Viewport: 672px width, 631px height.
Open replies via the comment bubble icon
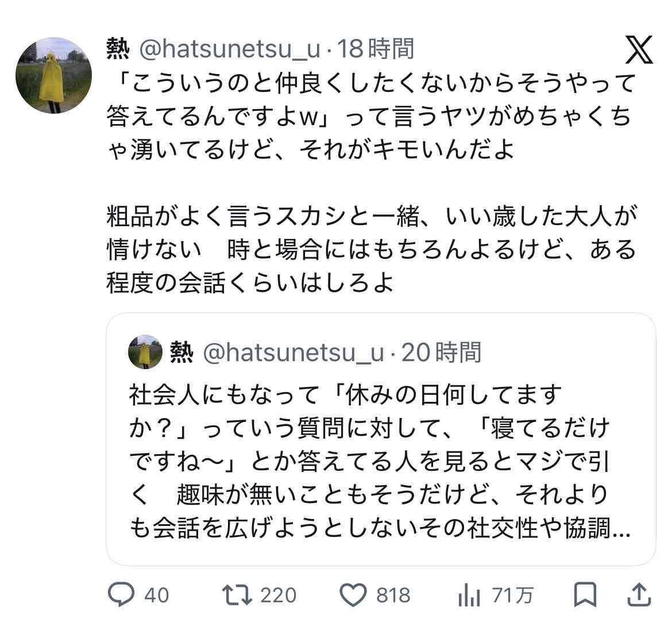tap(121, 595)
